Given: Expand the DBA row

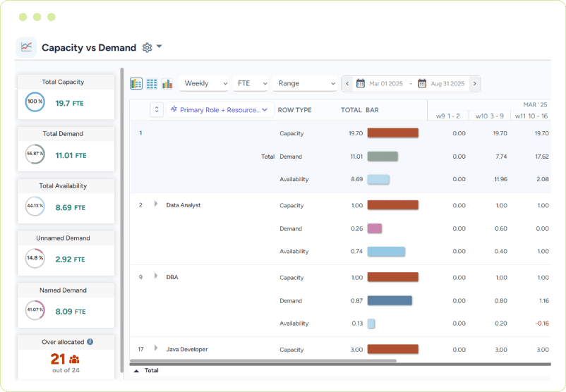Looking at the screenshot, I should click(156, 276).
